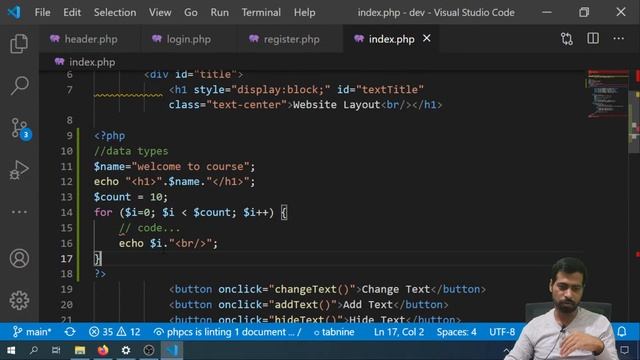The width and height of the screenshot is (640, 360).
Task: Open the Terminal menu
Action: 261,13
